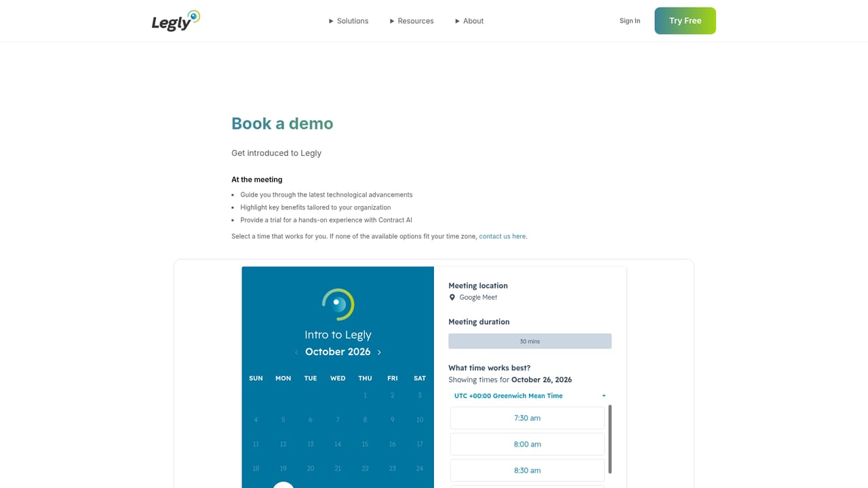This screenshot has width=868, height=488.
Task: Follow the 'contact us here' link
Action: [502, 237]
